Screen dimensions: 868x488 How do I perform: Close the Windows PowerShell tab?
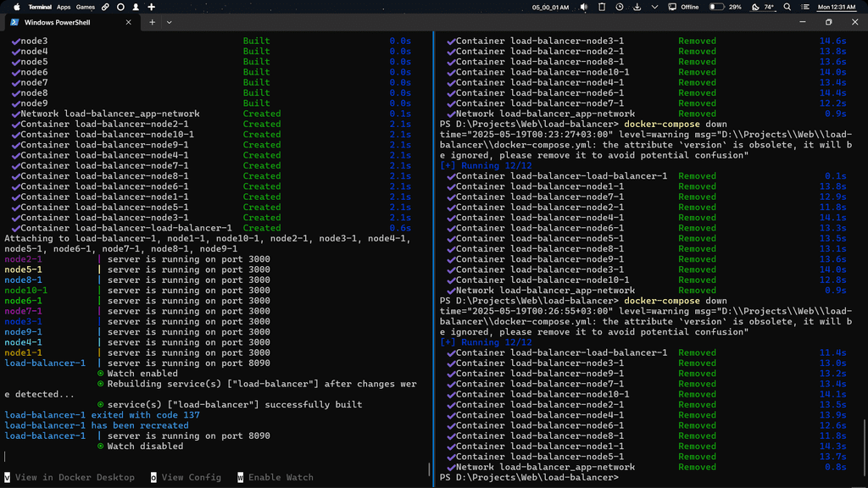129,22
